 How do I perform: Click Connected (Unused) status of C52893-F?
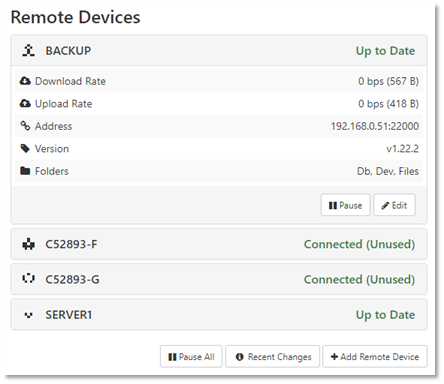point(359,244)
